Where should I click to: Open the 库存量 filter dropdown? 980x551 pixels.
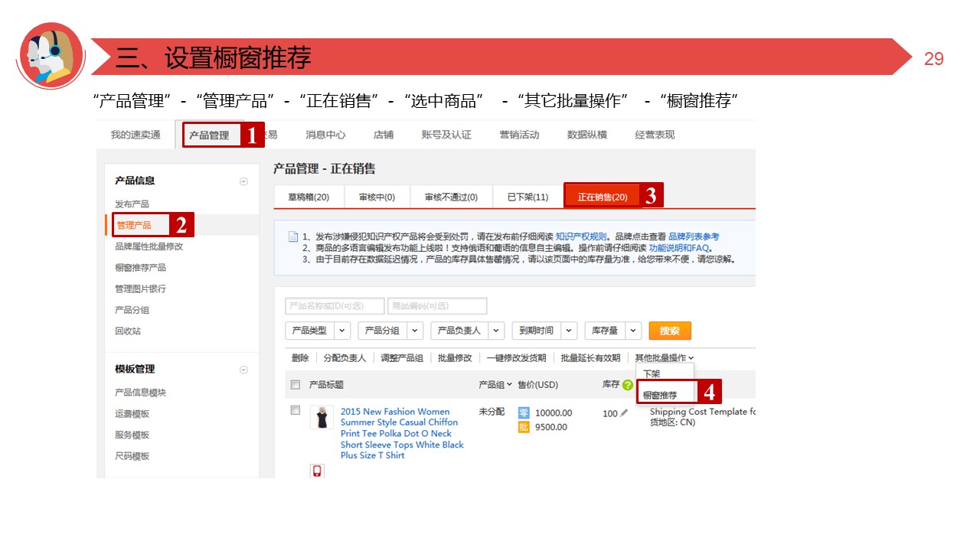pyautogui.click(x=613, y=331)
